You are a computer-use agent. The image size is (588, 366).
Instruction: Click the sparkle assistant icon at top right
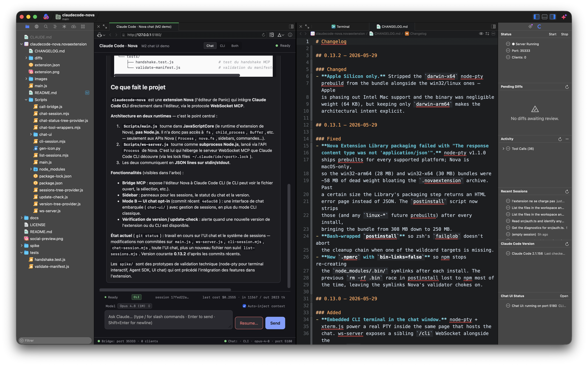[564, 17]
